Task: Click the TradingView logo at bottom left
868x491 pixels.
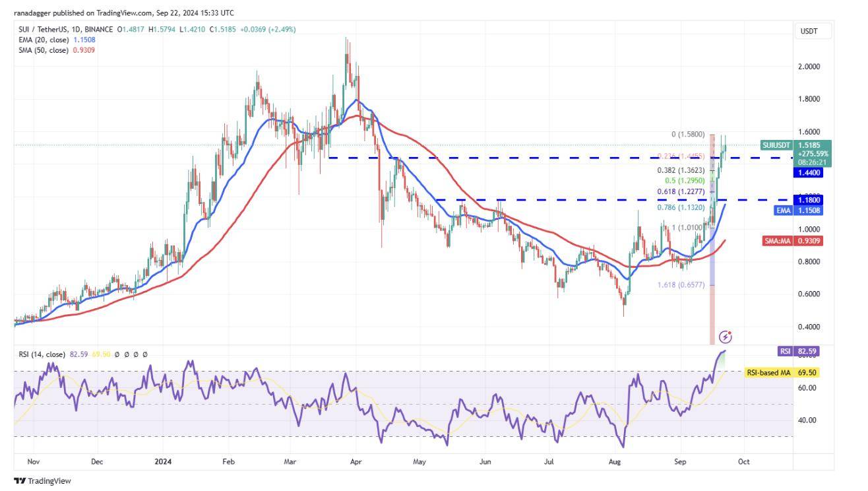Action: [x=42, y=481]
